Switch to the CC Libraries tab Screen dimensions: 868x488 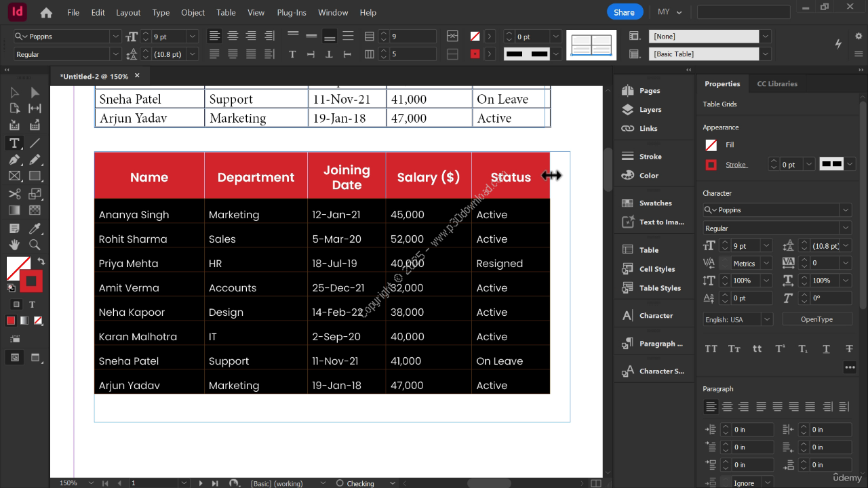pyautogui.click(x=777, y=84)
